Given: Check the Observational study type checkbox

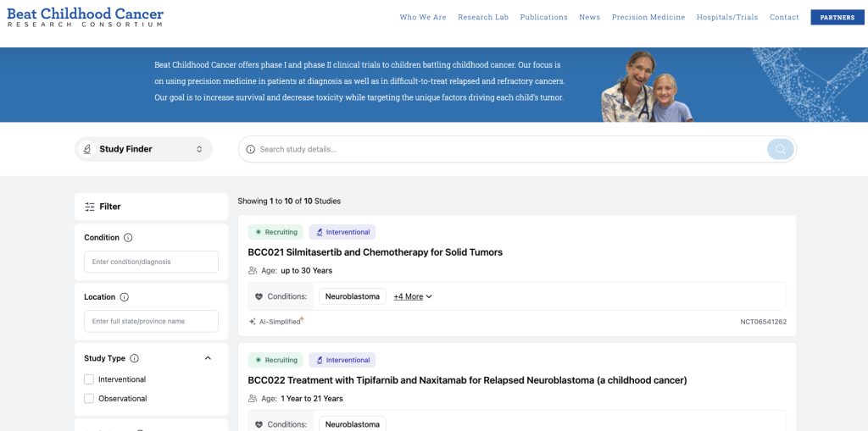Looking at the screenshot, I should (x=88, y=398).
